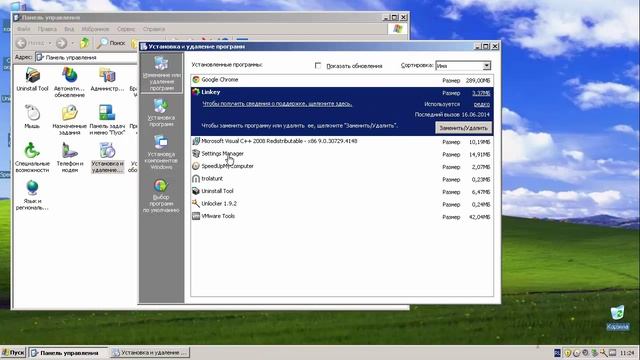Click the Адрес address bar field
Viewport: 640px width, 360px height.
pyautogui.click(x=87, y=58)
